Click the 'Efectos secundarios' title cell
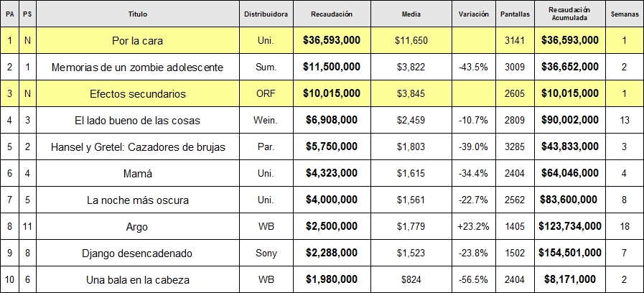Screen dimensions: 644x293 coord(138,93)
